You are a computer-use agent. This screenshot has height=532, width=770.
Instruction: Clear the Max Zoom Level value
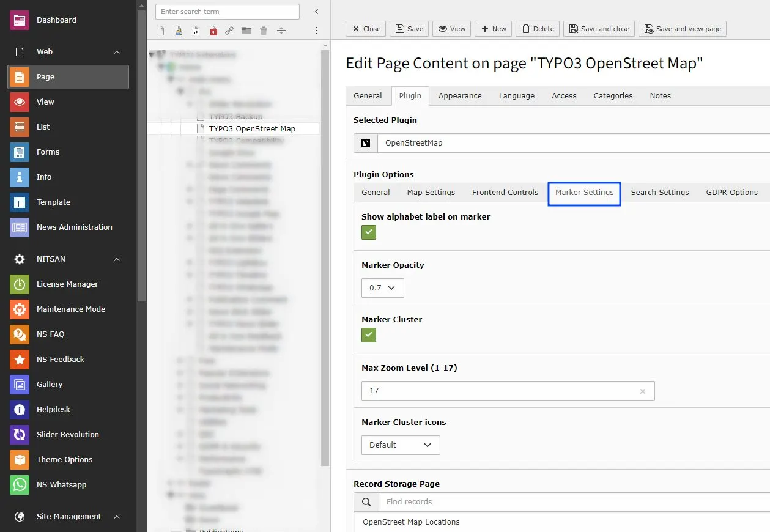(x=642, y=391)
